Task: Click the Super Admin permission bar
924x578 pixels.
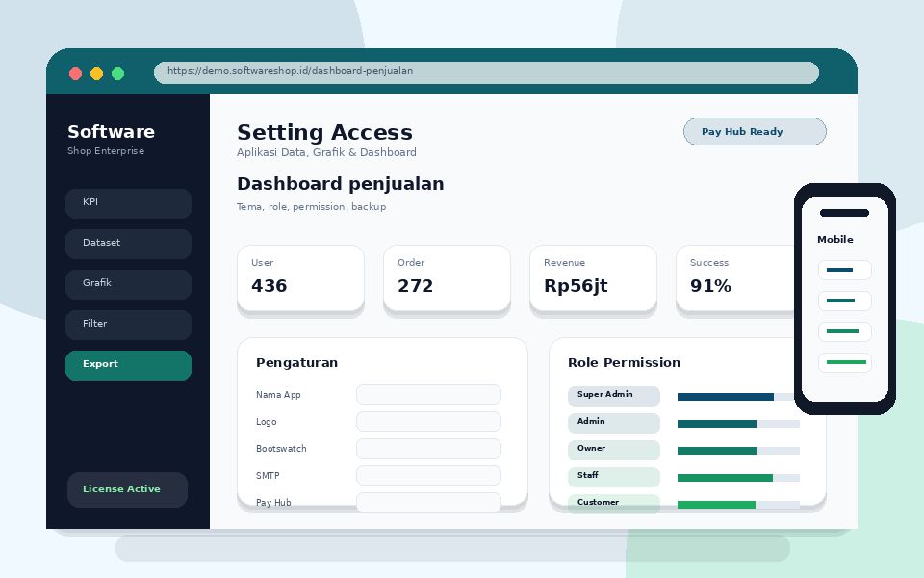Action: point(738,397)
